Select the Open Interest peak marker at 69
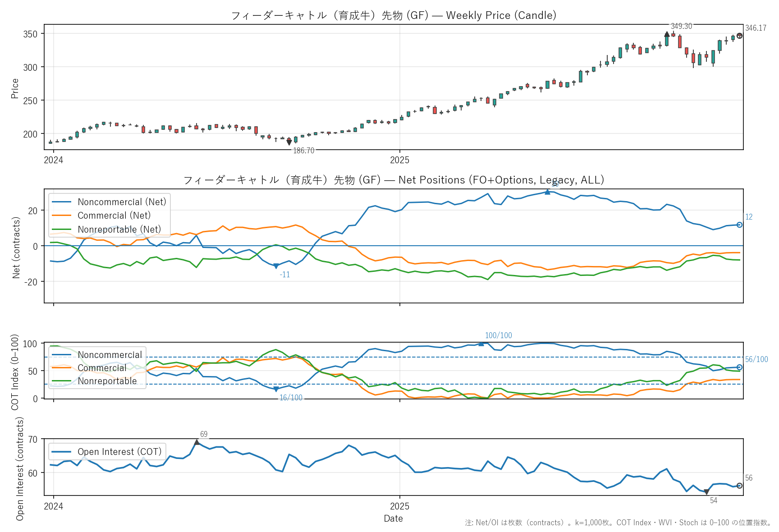Viewport: 779px width, 532px height. click(x=197, y=442)
